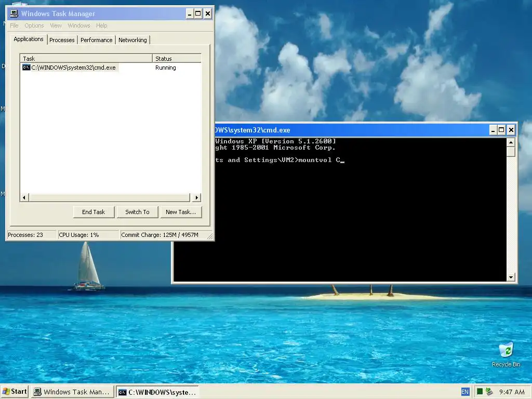Click the Running status cell

click(166, 68)
